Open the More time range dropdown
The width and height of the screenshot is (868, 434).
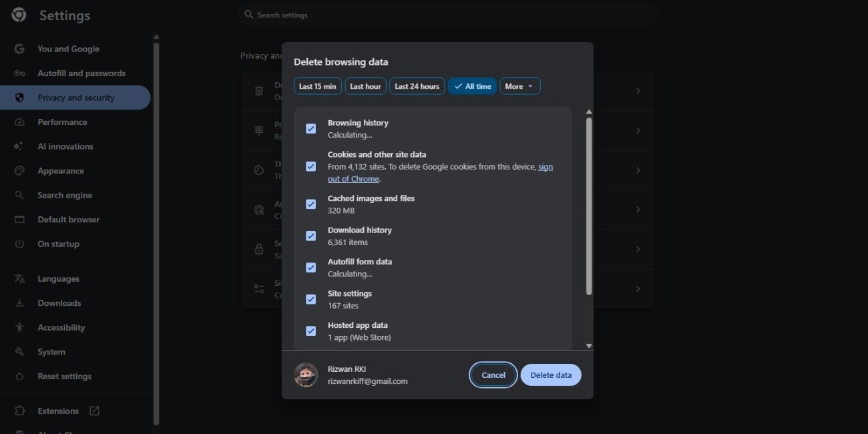(x=520, y=85)
